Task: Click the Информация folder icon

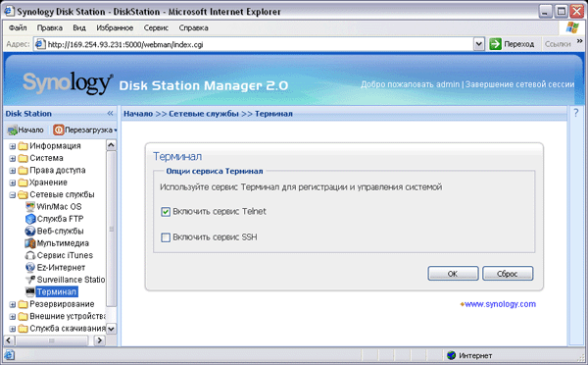Action: point(24,145)
